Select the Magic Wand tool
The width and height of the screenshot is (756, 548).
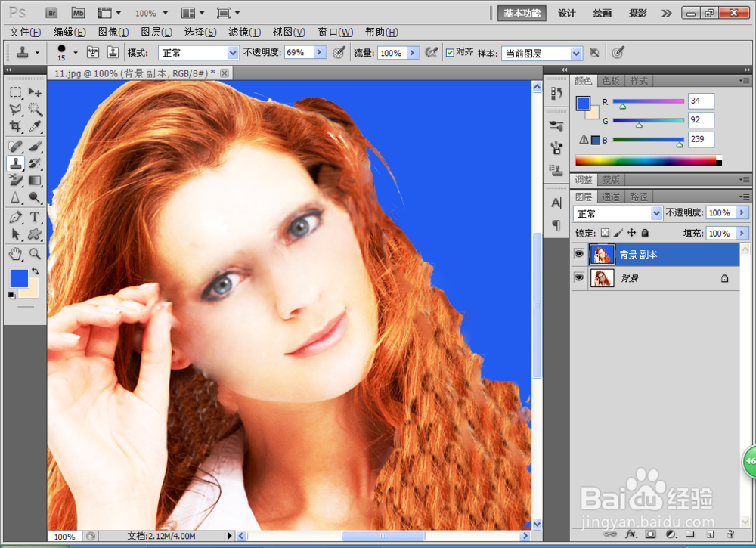[x=35, y=110]
